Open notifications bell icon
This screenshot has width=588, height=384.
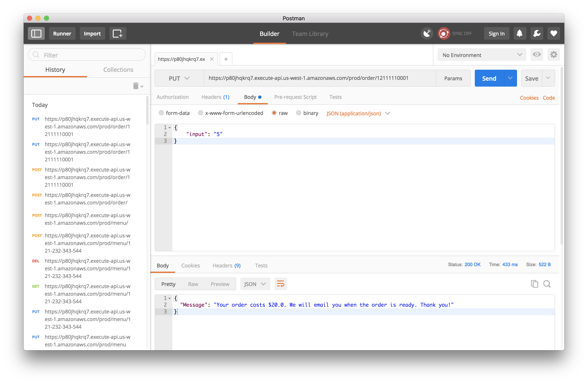[x=520, y=34]
